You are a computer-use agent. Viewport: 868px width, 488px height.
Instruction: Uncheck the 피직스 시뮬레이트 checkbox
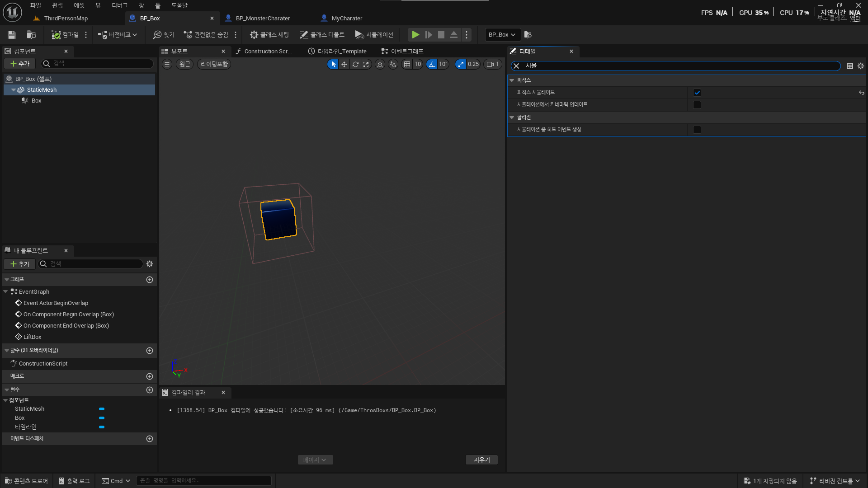pos(697,93)
